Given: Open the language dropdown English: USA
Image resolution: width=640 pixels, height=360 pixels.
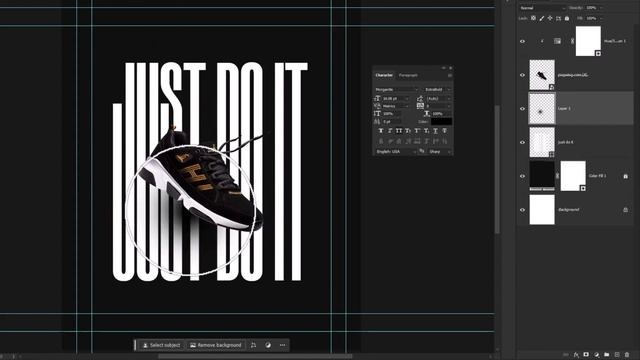Looking at the screenshot, I should pos(396,151).
